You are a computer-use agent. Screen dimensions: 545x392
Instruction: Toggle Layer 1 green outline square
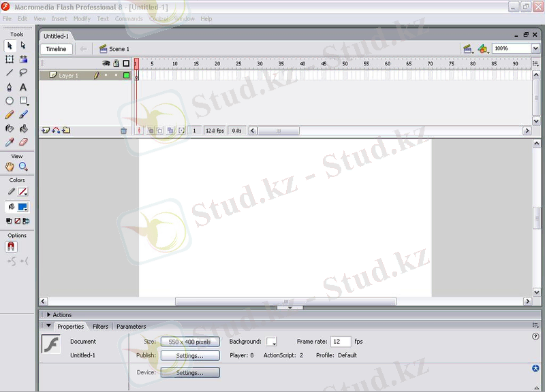126,76
